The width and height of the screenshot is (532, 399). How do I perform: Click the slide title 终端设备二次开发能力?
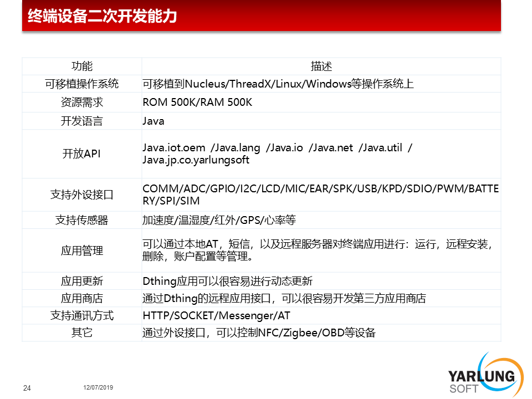[x=102, y=16]
